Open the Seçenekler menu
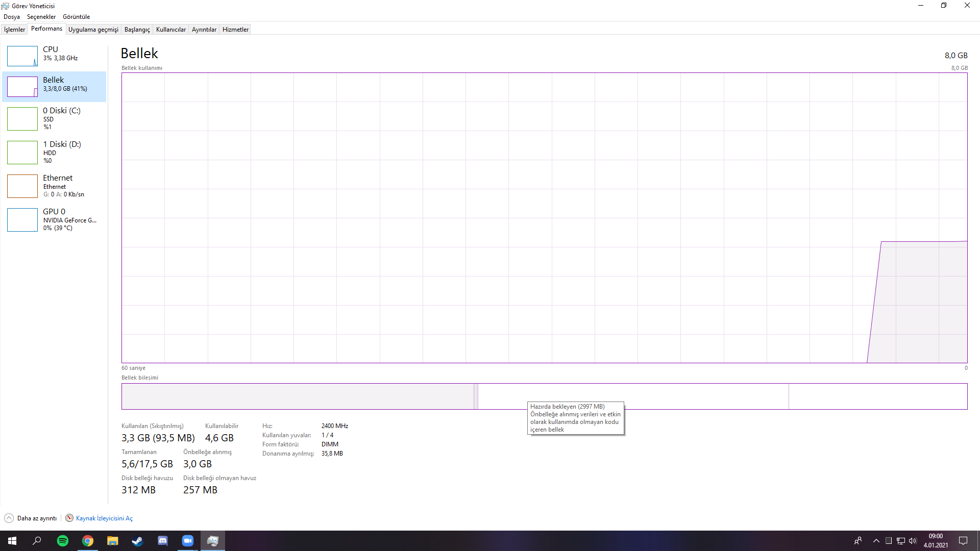The height and width of the screenshot is (551, 980). point(41,17)
